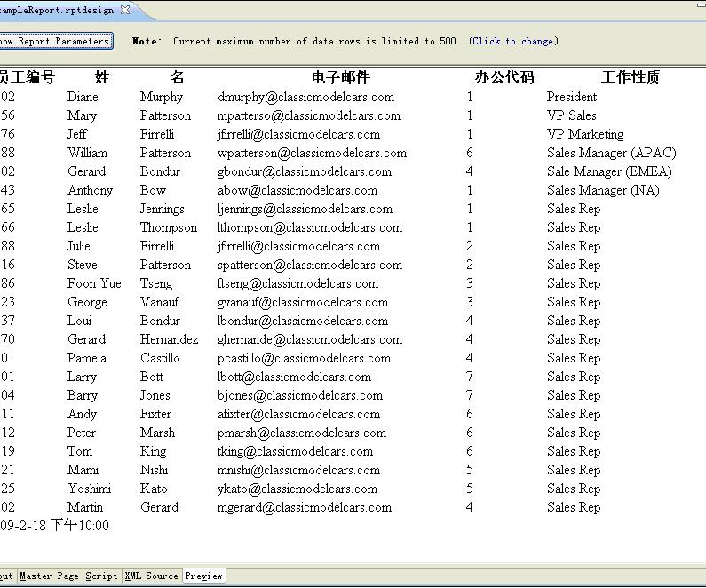This screenshot has width=706, height=588.
Task: Click the VP Marketing job title
Action: [x=585, y=134]
